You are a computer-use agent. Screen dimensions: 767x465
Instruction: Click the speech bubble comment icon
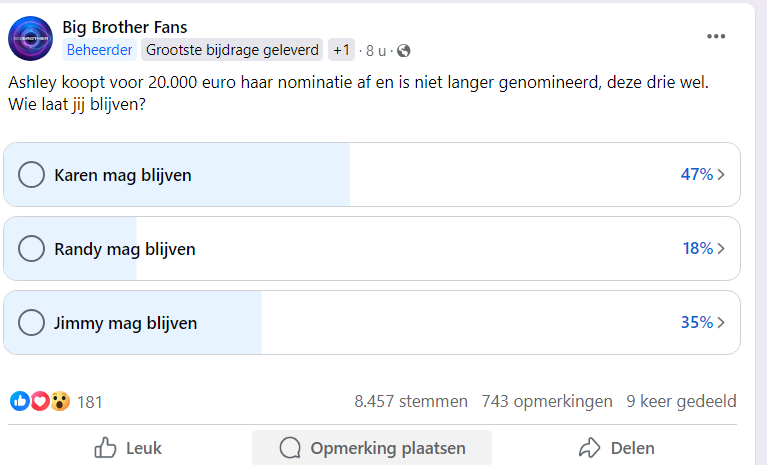click(290, 448)
